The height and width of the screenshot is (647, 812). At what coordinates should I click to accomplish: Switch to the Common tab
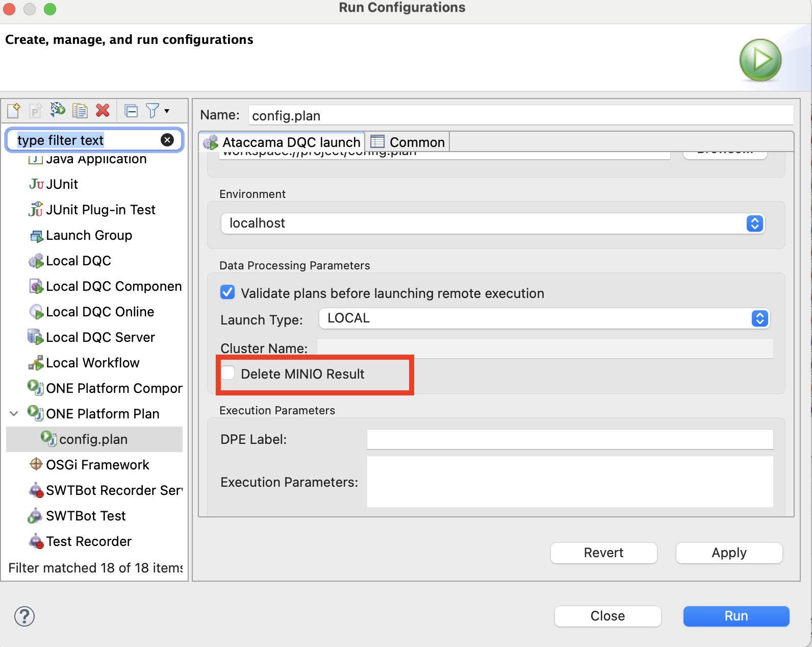pyautogui.click(x=408, y=142)
